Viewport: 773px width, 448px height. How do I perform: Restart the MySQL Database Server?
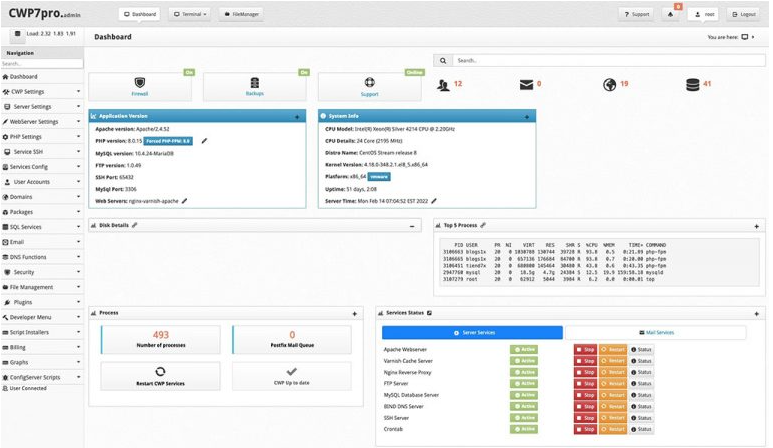(x=613, y=395)
